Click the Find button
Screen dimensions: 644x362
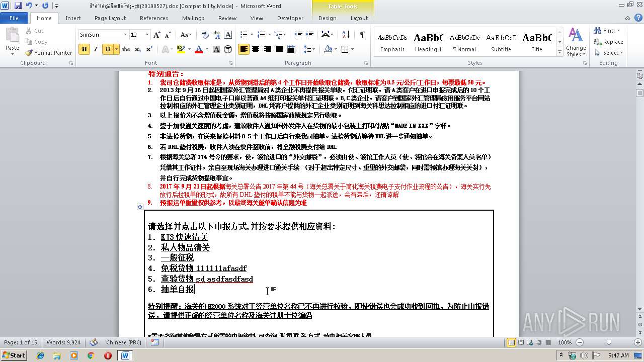tap(607, 31)
